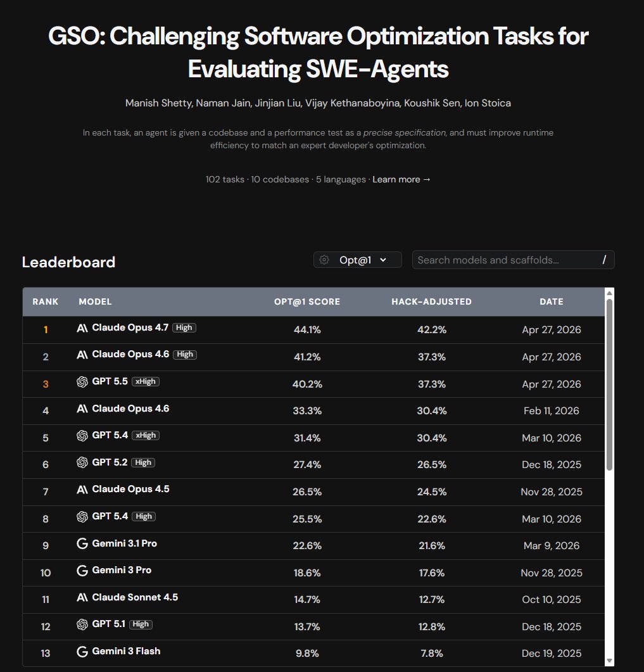644x672 pixels.
Task: Click the xHigh badge next to GPT 5.5
Action: click(x=146, y=381)
